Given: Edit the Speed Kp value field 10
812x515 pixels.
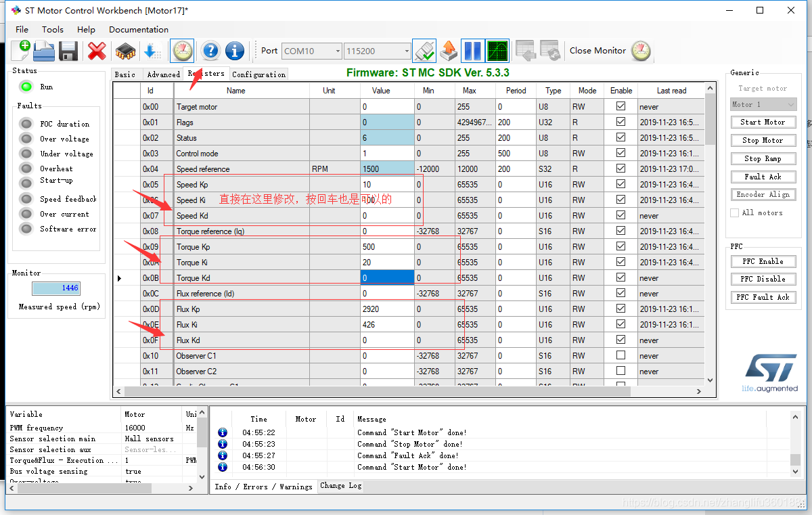Looking at the screenshot, I should click(x=387, y=184).
